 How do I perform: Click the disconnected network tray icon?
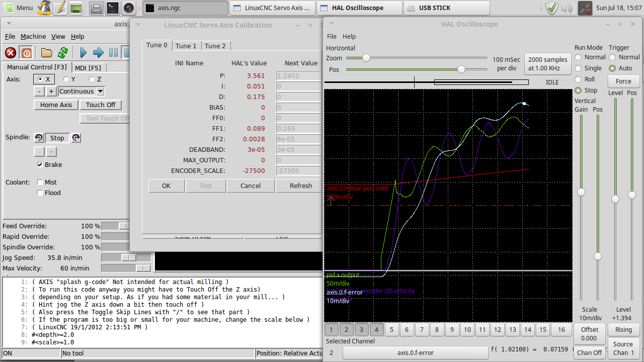[x=585, y=8]
